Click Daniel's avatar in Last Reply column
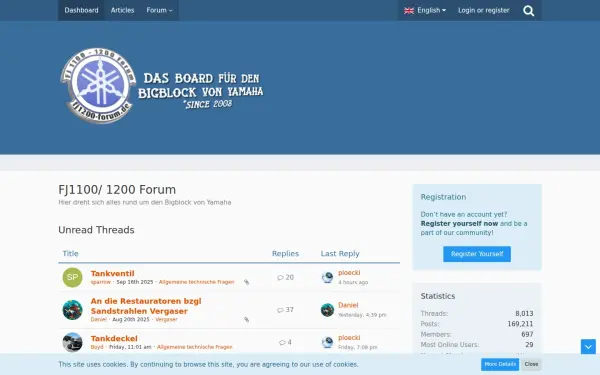The height and width of the screenshot is (375, 600). pyautogui.click(x=327, y=310)
